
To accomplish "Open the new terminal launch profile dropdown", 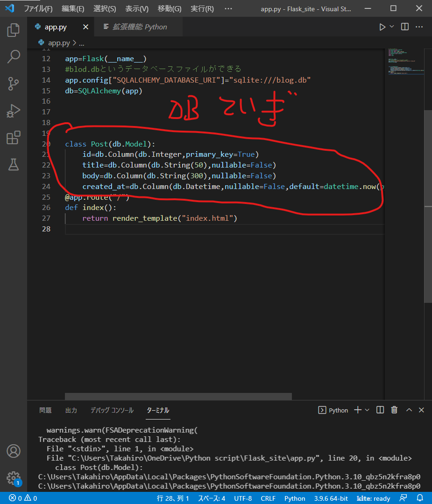I will click(367, 410).
